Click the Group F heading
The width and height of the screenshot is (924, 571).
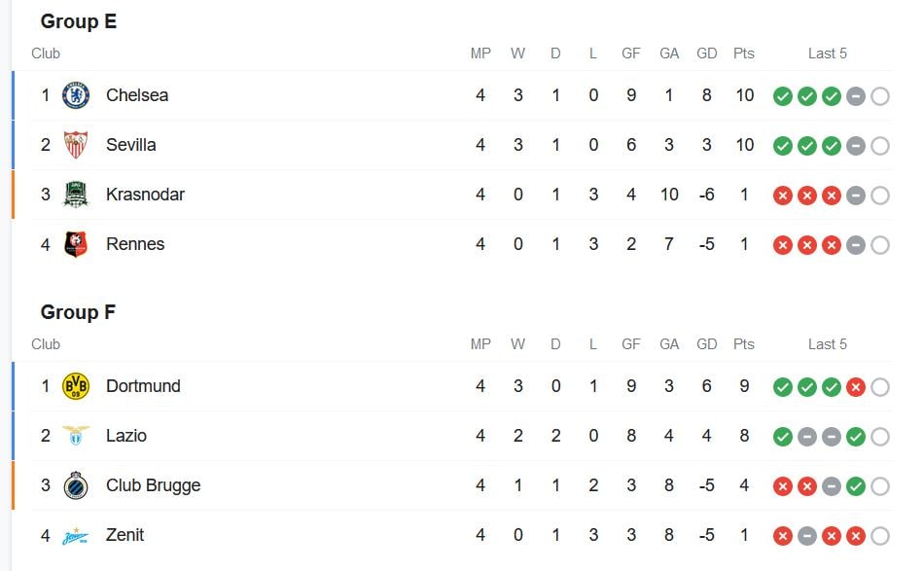pos(78,312)
